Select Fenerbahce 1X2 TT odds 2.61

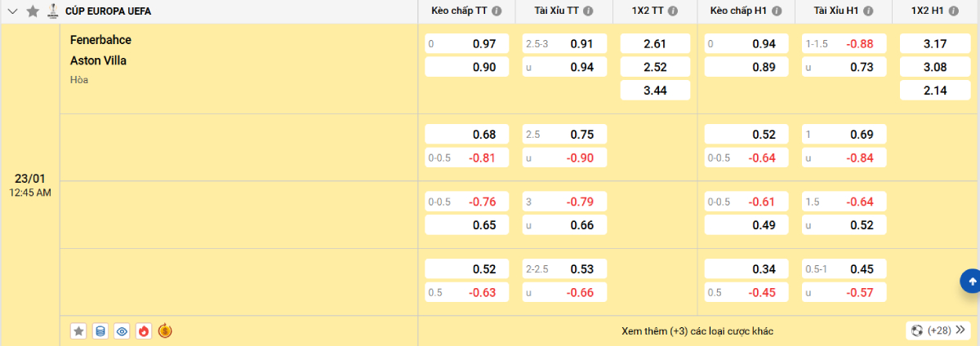[x=655, y=43]
